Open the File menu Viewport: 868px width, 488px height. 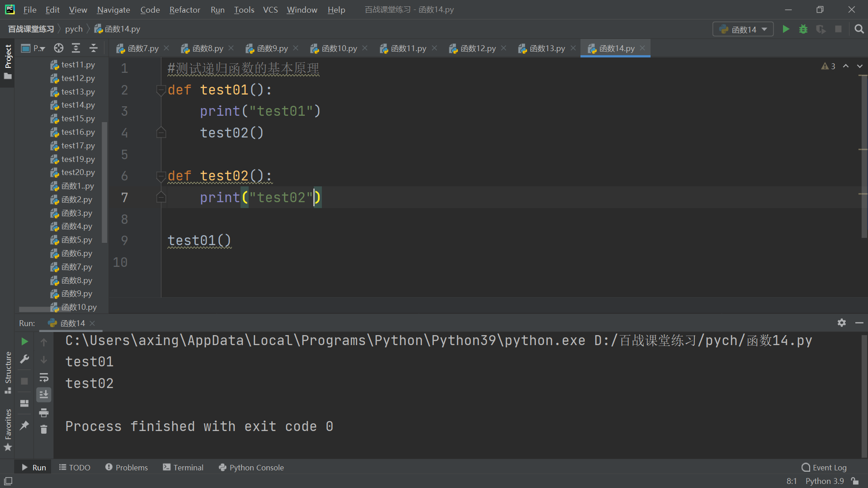[x=30, y=9]
